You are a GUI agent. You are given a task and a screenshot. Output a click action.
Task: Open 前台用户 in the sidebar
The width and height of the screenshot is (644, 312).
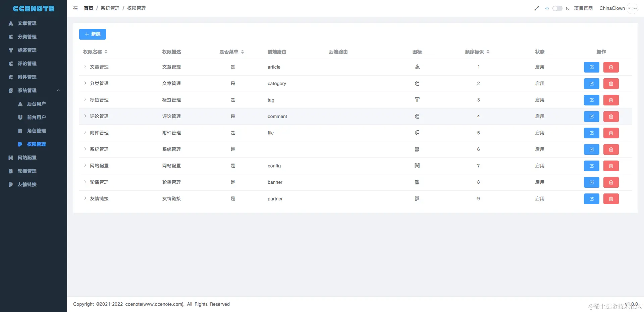tap(34, 117)
